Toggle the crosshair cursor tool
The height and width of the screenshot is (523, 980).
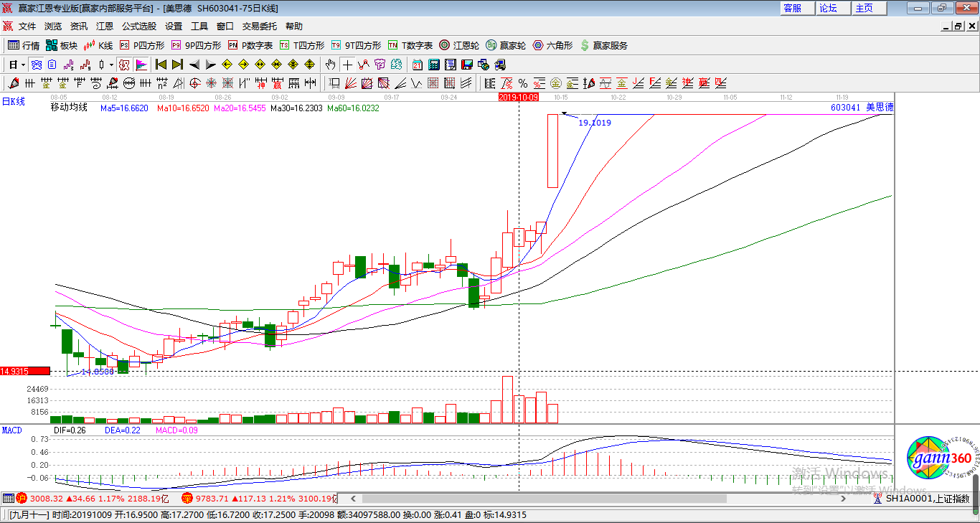pos(347,65)
